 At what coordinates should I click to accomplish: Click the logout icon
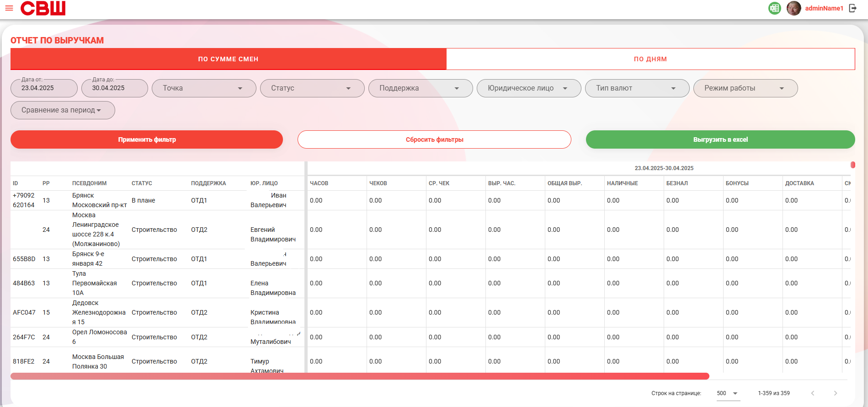pyautogui.click(x=853, y=8)
